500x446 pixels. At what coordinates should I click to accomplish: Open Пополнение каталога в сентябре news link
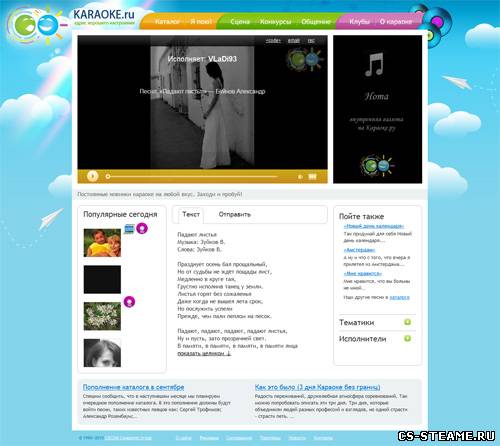click(x=133, y=387)
